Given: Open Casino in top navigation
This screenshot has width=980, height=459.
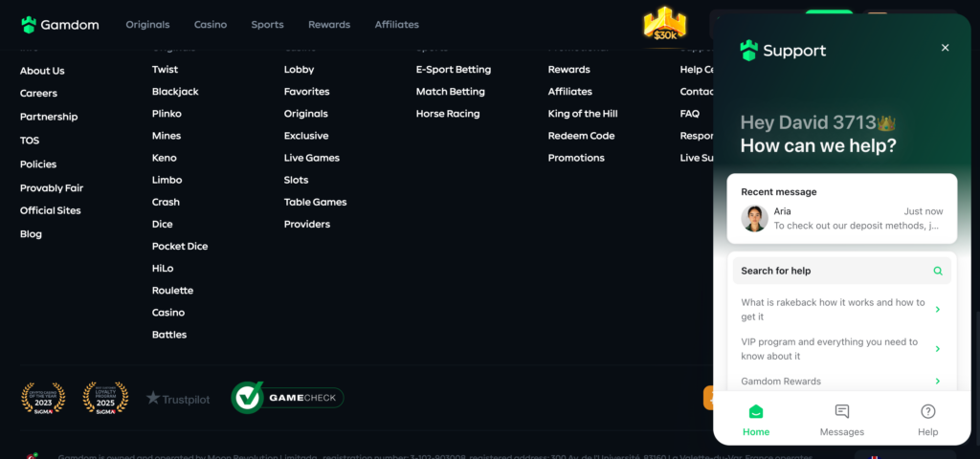Looking at the screenshot, I should click(x=211, y=25).
